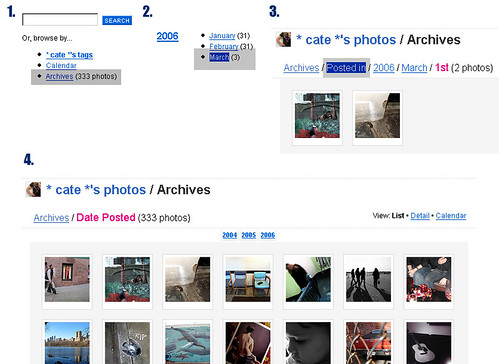
Task: Click the blue SEARCH button
Action: click(x=117, y=20)
